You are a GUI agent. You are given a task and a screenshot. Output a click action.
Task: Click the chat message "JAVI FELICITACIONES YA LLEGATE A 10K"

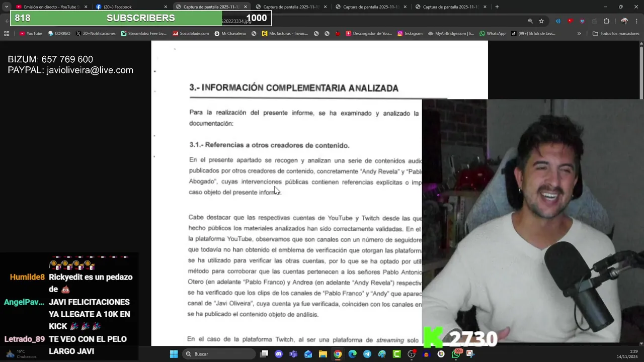click(x=90, y=314)
